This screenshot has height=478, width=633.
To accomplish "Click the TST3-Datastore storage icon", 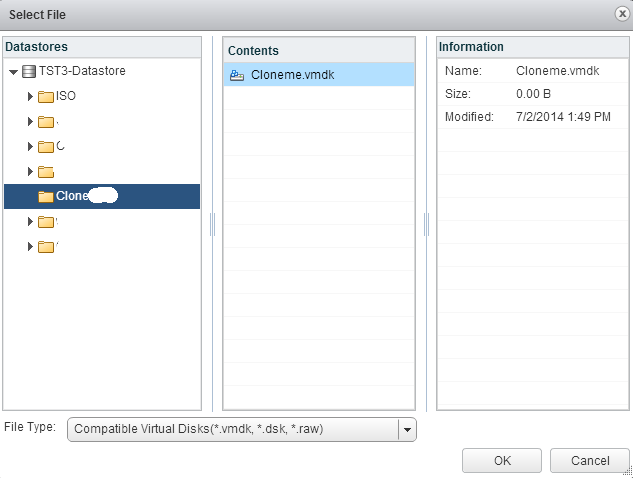I will coord(29,72).
